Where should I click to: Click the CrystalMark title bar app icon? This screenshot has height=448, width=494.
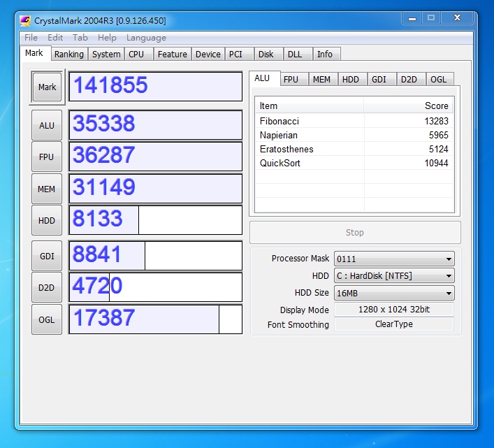click(25, 21)
